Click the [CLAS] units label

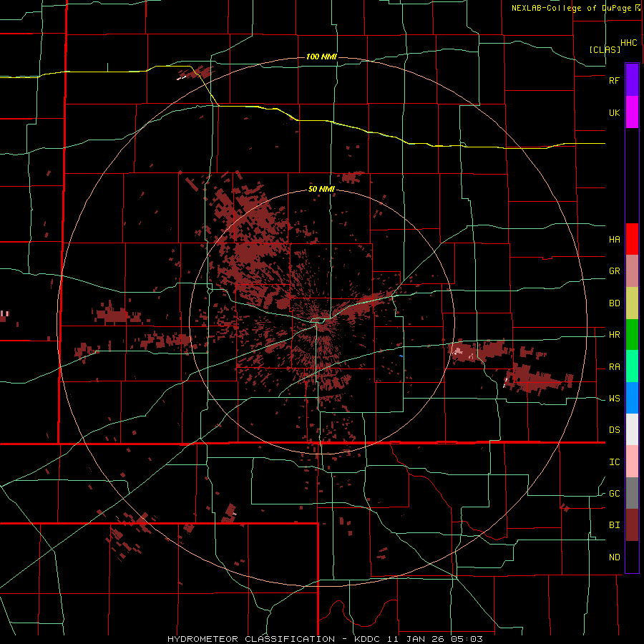605,50
